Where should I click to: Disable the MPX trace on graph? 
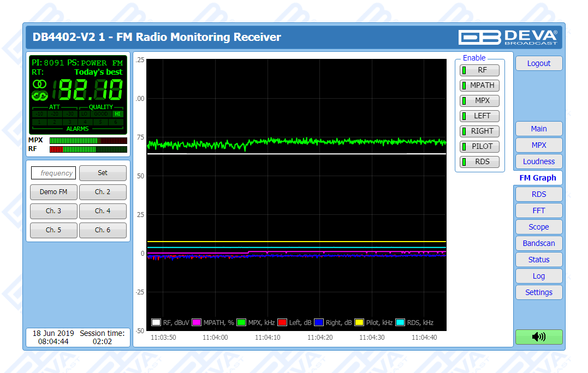[479, 101]
